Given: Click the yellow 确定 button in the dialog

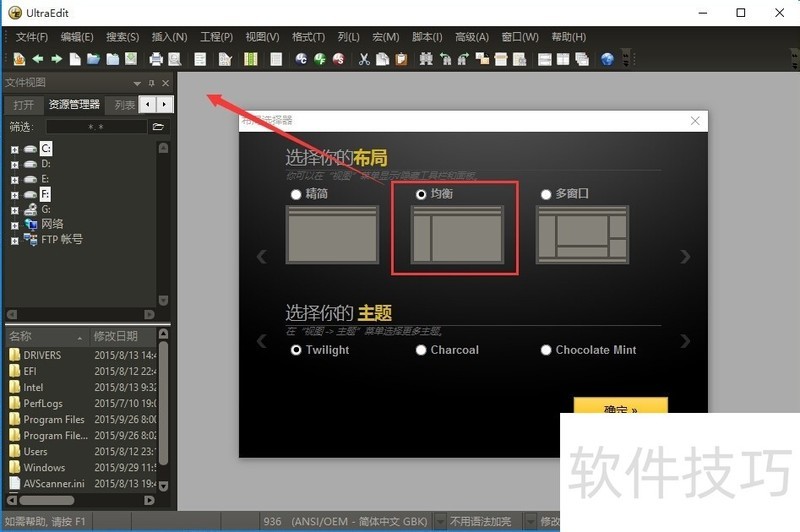Looking at the screenshot, I should (620, 406).
